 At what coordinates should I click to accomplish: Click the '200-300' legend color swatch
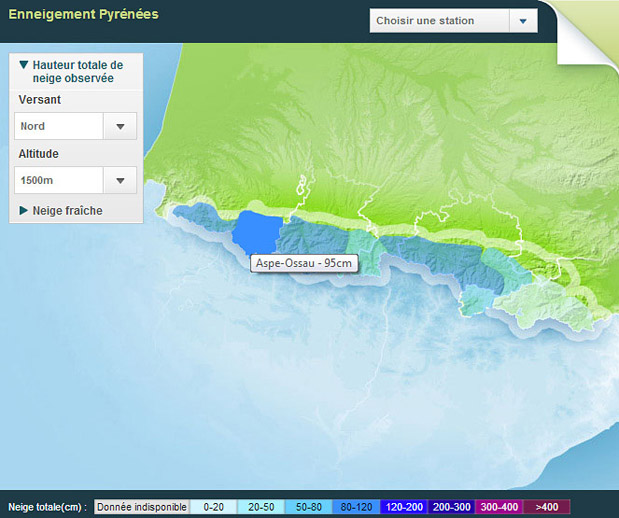pyautogui.click(x=452, y=507)
